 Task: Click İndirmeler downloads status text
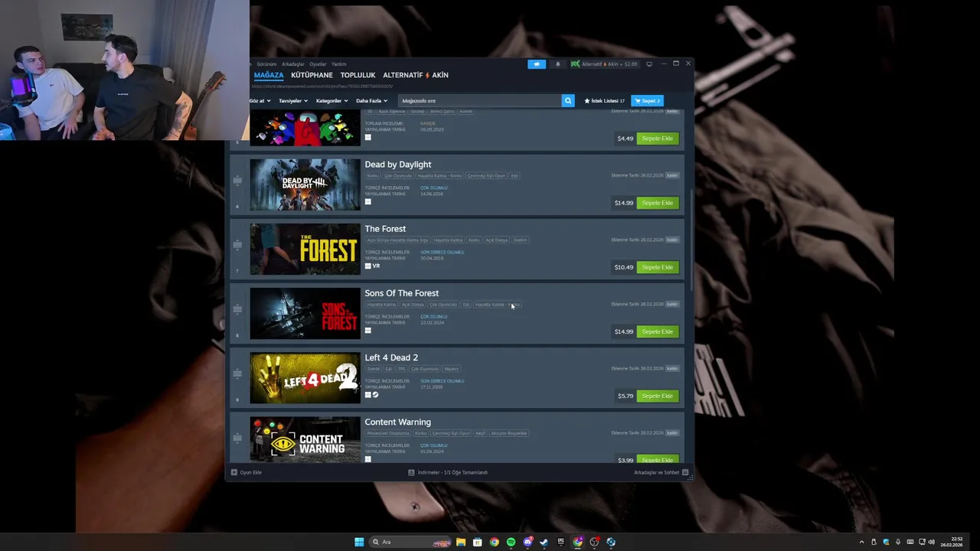pos(452,472)
